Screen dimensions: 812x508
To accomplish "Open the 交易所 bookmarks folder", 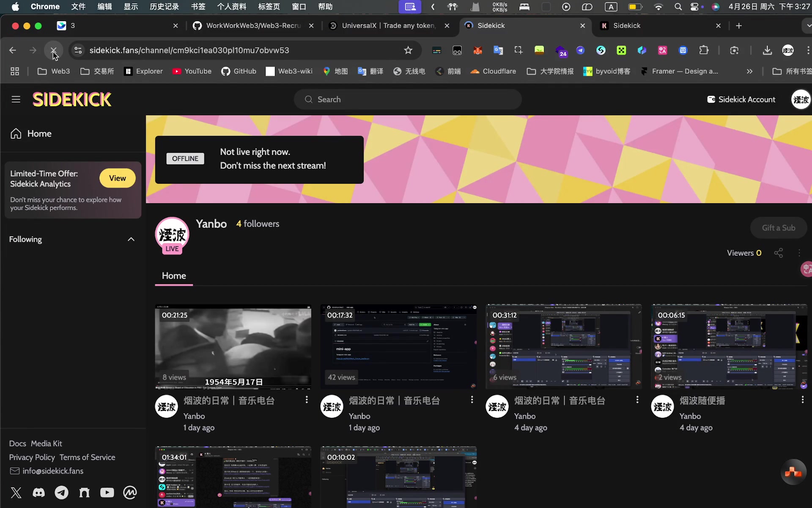I will [x=97, y=72].
